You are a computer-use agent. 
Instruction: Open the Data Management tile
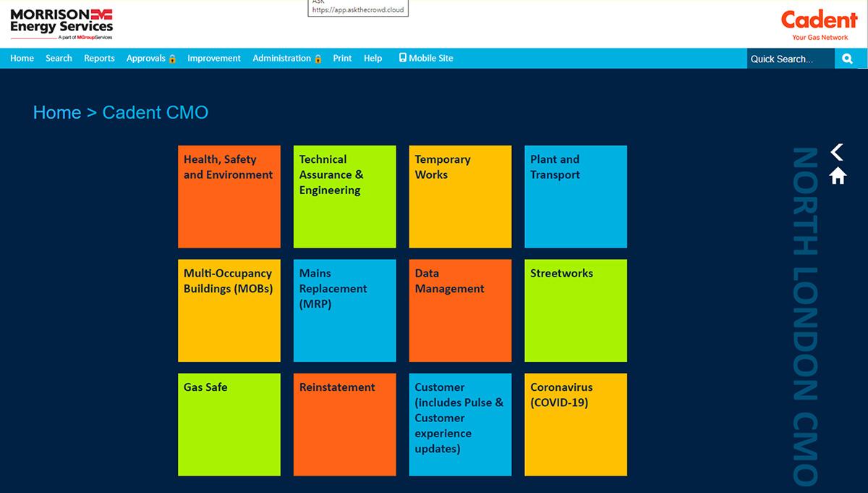point(460,311)
